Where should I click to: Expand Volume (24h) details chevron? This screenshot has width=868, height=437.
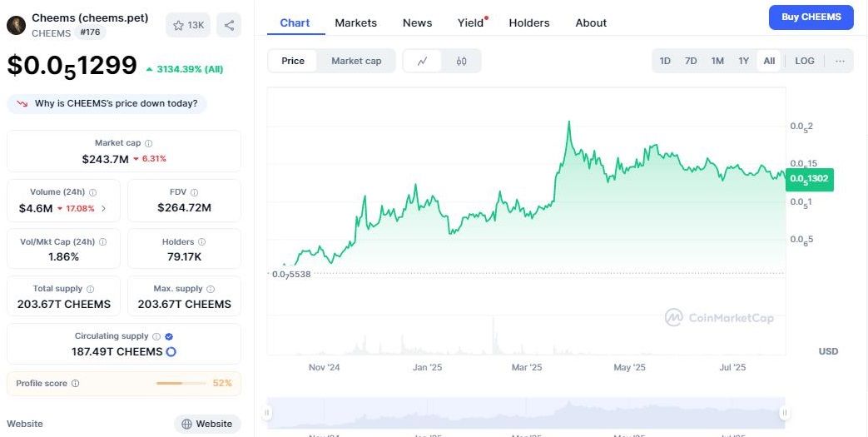(103, 209)
